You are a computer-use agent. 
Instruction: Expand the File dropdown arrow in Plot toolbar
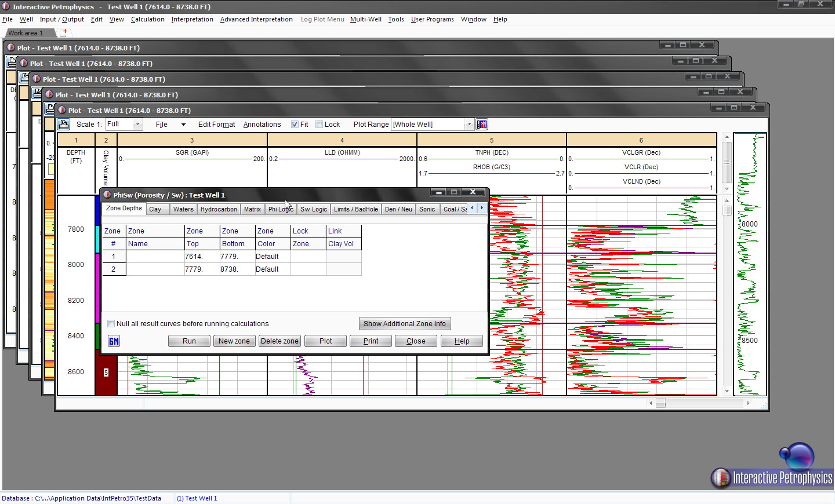[x=183, y=125]
